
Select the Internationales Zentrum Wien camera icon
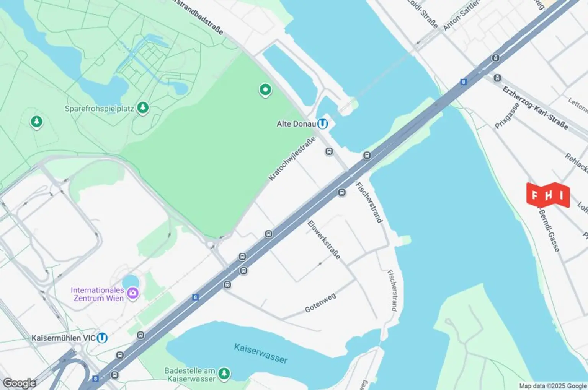pyautogui.click(x=133, y=294)
